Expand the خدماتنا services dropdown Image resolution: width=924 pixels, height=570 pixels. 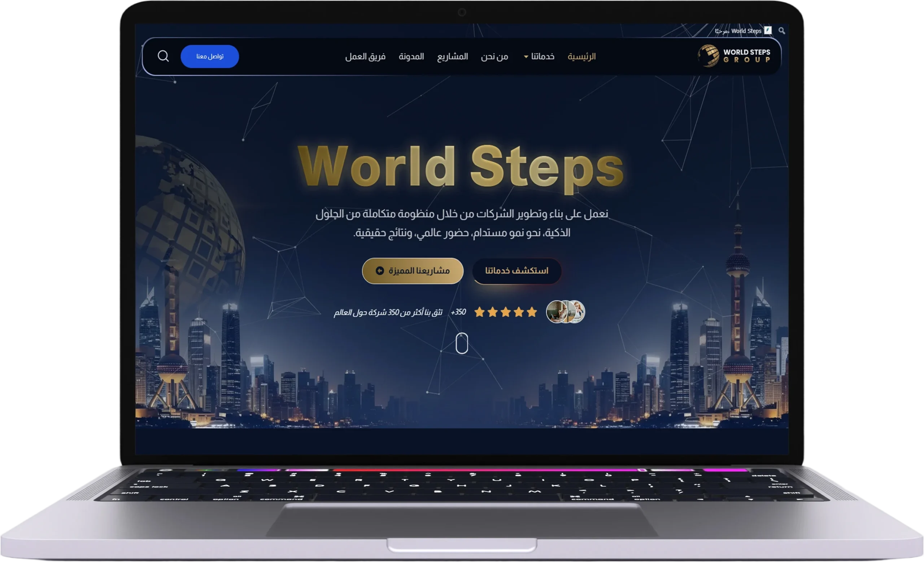click(540, 56)
